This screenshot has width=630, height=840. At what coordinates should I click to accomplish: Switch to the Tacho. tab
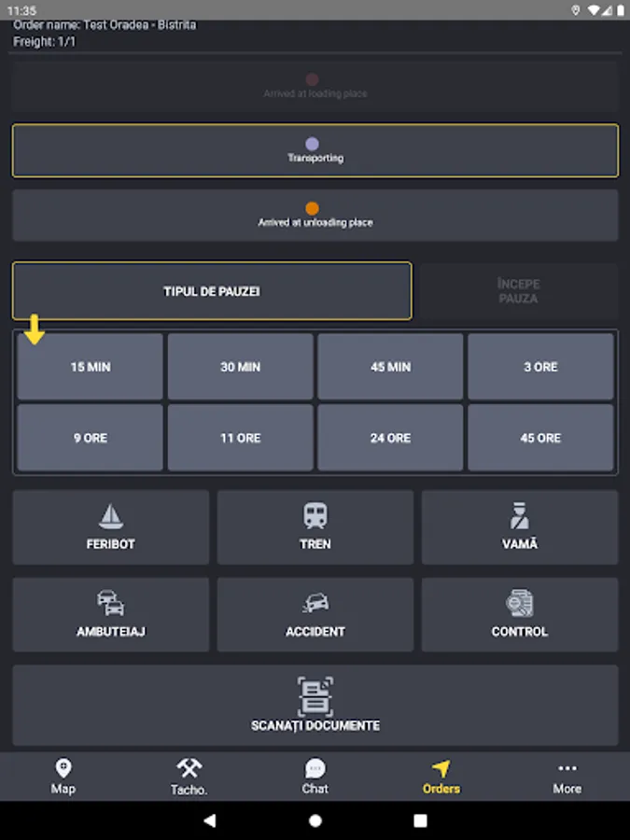point(189,777)
